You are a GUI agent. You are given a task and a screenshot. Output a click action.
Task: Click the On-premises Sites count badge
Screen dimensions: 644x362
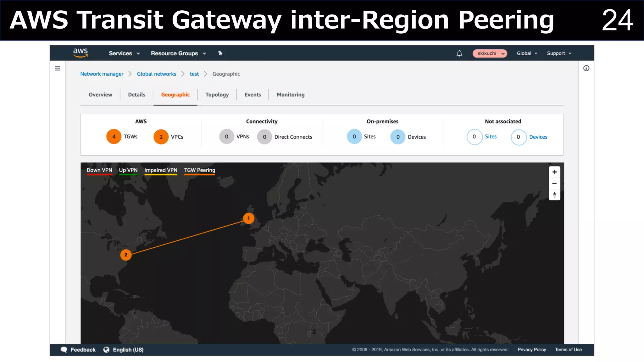pos(354,137)
